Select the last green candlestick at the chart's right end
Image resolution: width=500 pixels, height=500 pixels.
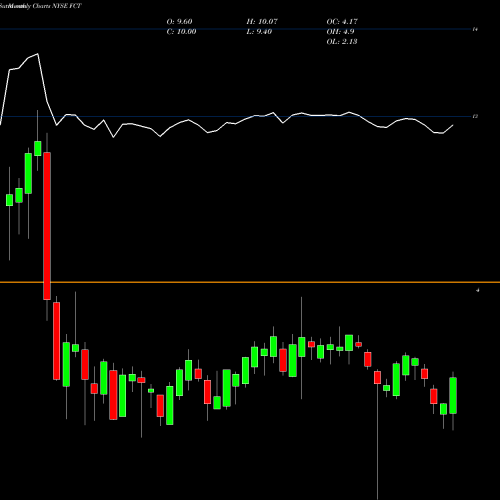pos(453,396)
